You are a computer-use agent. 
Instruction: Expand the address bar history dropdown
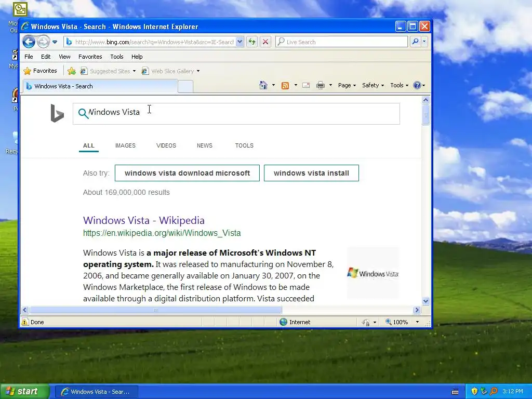click(x=240, y=42)
